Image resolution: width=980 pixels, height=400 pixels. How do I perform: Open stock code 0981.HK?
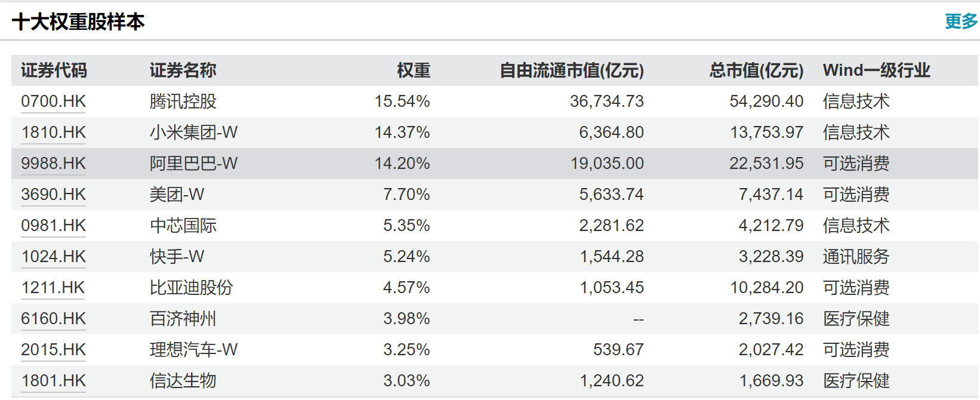click(54, 226)
